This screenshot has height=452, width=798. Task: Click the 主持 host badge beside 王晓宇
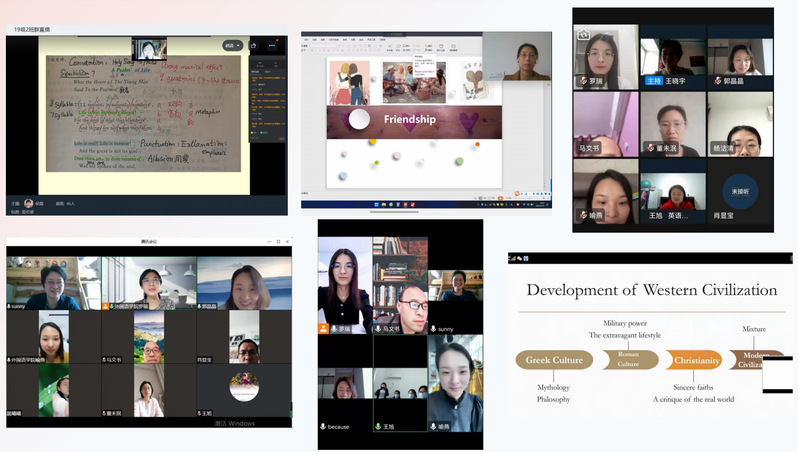point(653,81)
